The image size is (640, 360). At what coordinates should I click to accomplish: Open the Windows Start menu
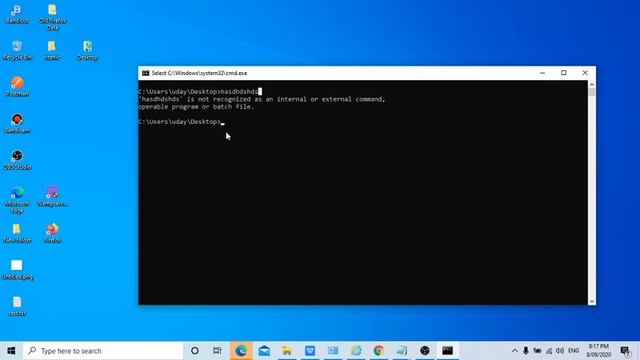pos(11,351)
